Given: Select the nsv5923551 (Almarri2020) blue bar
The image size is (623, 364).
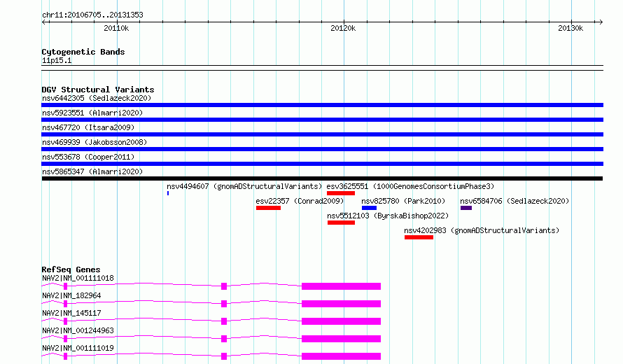Looking at the screenshot, I should coord(322,120).
